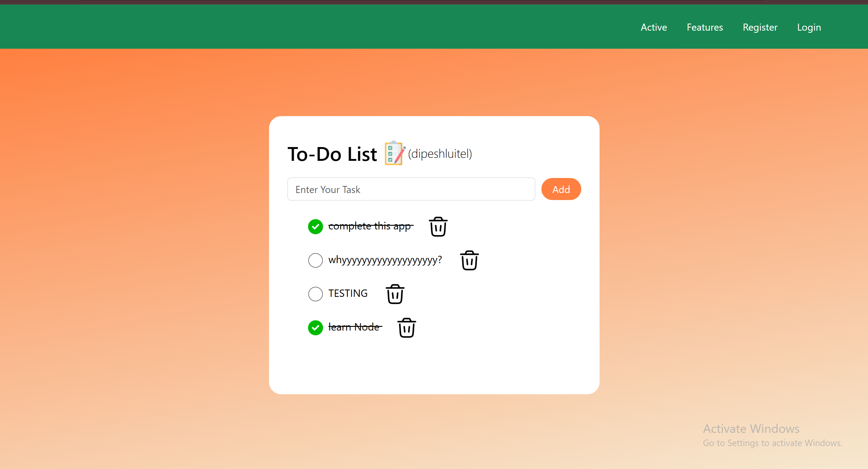Open the Active nav menu item
This screenshot has width=868, height=469.
pos(654,27)
